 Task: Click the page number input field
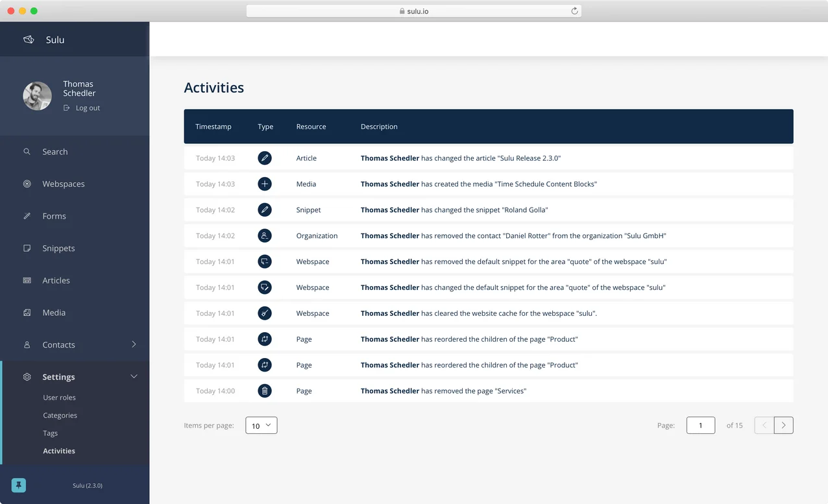click(700, 425)
